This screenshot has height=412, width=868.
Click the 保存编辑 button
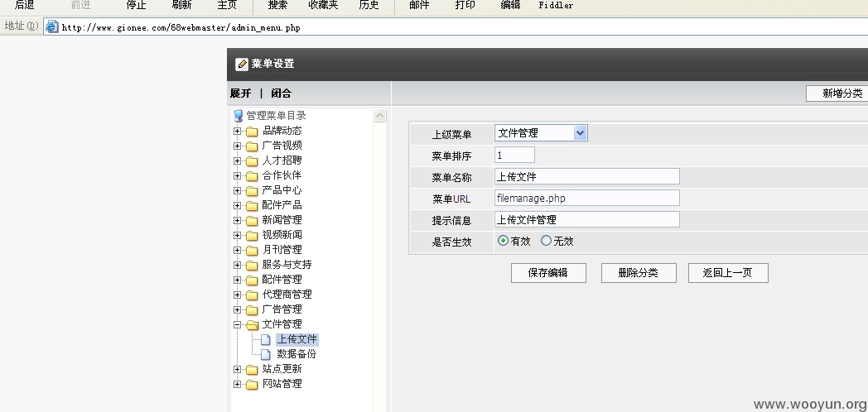548,273
